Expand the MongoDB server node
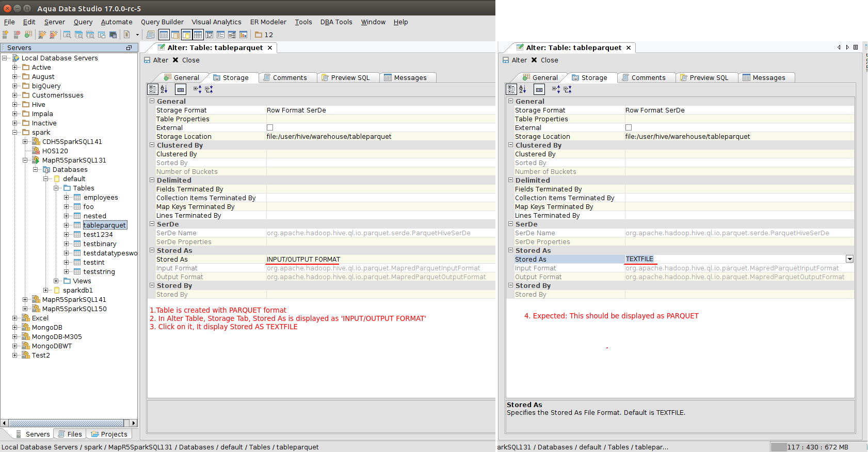Viewport: 868px width, 452px height. 15,327
